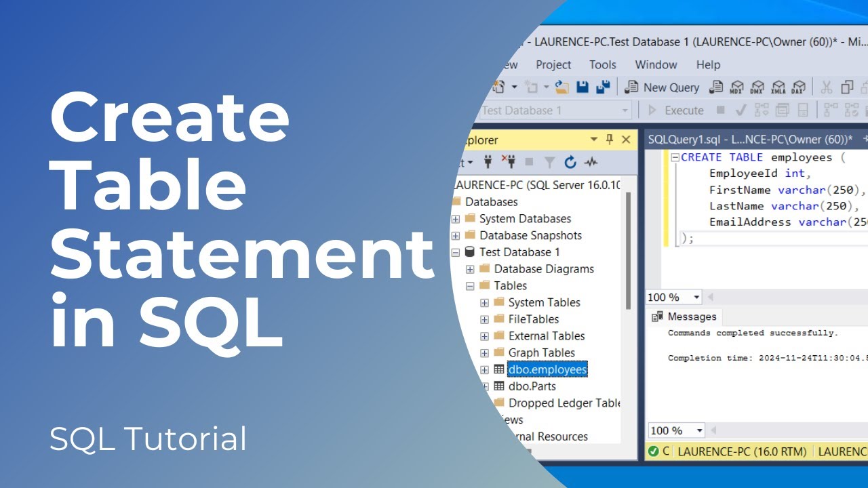
Task: Click the Database Engine Query icon
Action: point(716,87)
